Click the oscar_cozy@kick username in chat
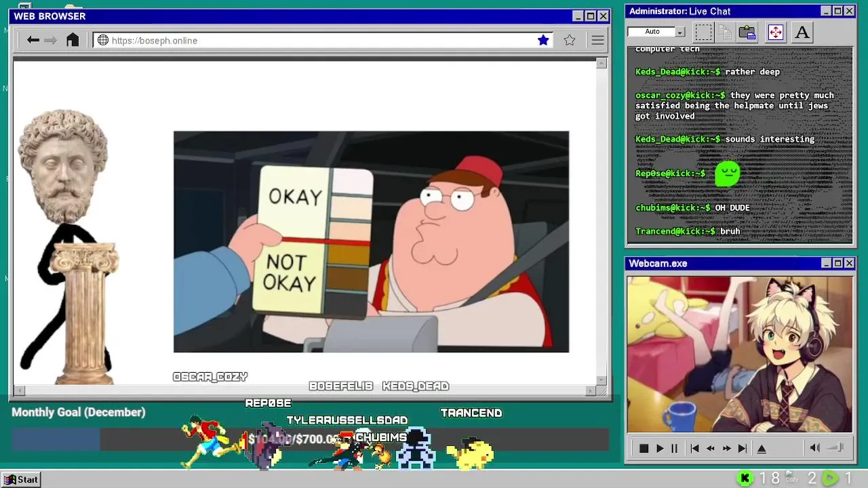This screenshot has width=868, height=488. click(x=680, y=95)
